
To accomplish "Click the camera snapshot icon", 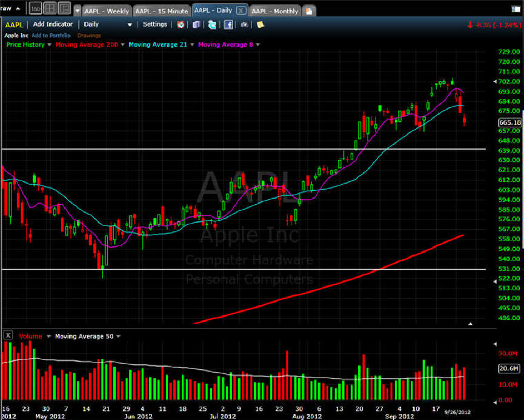I will tap(244, 24).
